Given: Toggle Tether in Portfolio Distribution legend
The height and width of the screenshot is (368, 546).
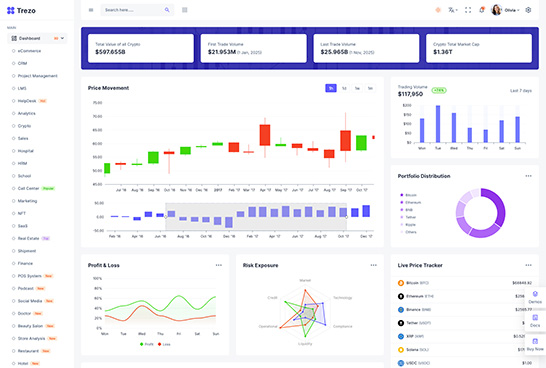Looking at the screenshot, I should coord(408,217).
